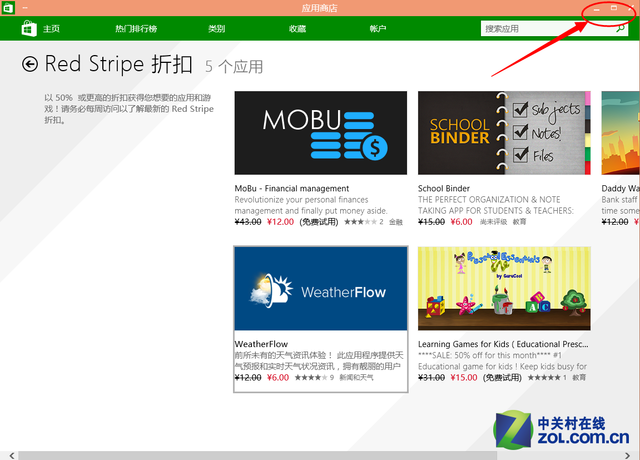Click the search magnifier icon
The height and width of the screenshot is (460, 640).
coord(620,29)
